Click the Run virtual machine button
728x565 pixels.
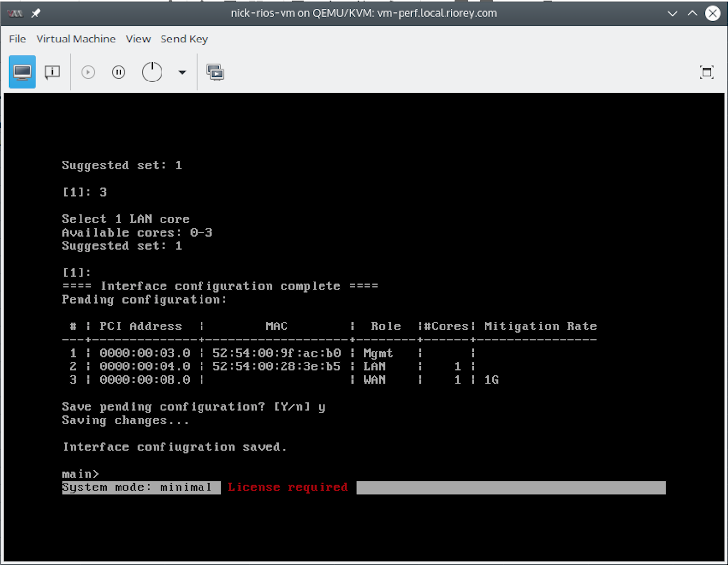tap(88, 72)
